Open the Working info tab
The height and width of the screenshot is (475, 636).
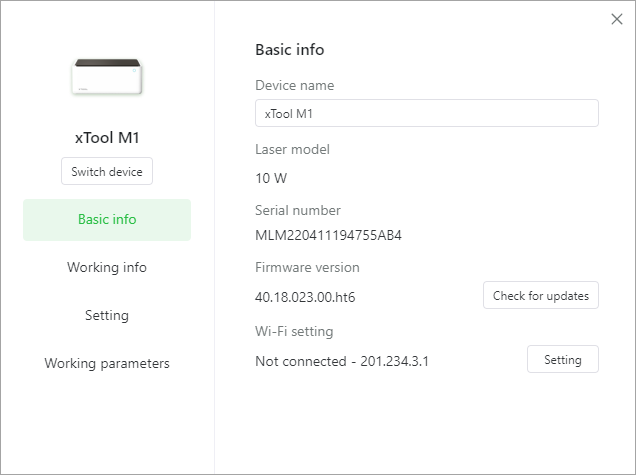click(107, 267)
